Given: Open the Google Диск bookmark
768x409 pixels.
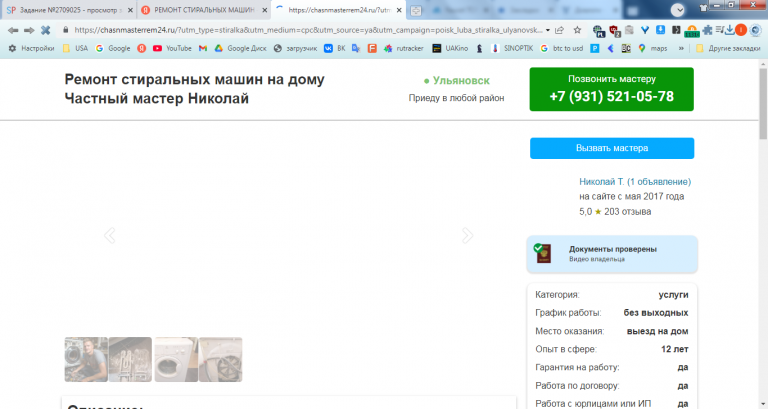Looking at the screenshot, I should pyautogui.click(x=240, y=48).
